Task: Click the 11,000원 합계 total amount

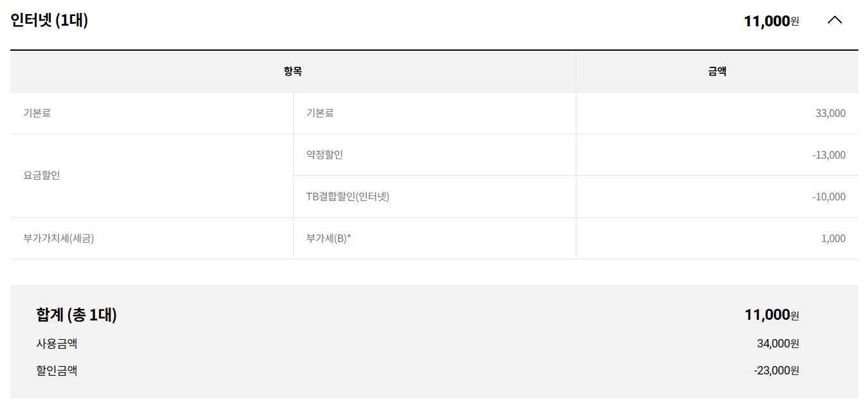Action: point(772,315)
